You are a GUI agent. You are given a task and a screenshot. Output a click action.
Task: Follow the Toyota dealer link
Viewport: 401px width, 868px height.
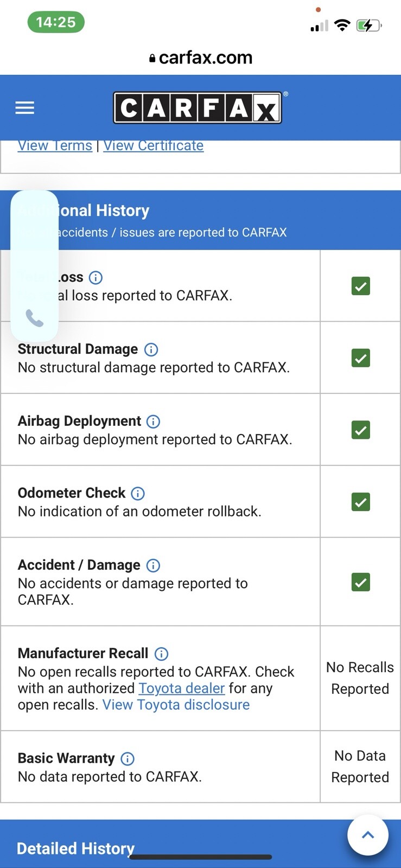click(181, 688)
